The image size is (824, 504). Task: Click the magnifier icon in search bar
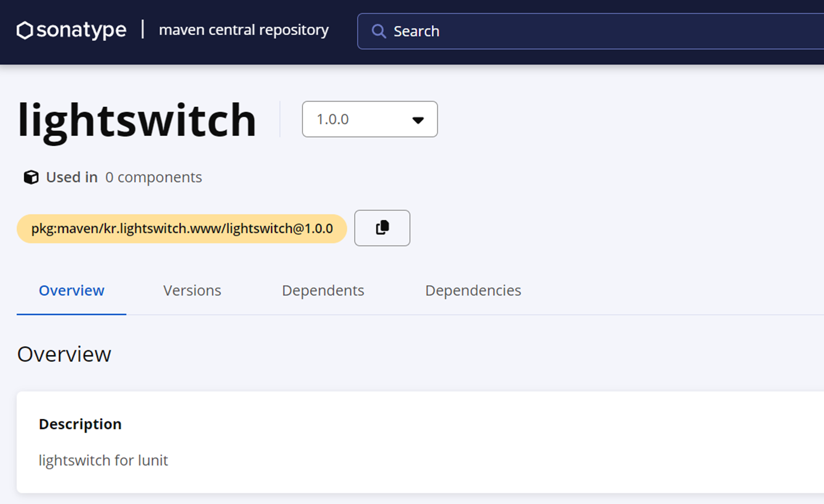click(x=379, y=31)
